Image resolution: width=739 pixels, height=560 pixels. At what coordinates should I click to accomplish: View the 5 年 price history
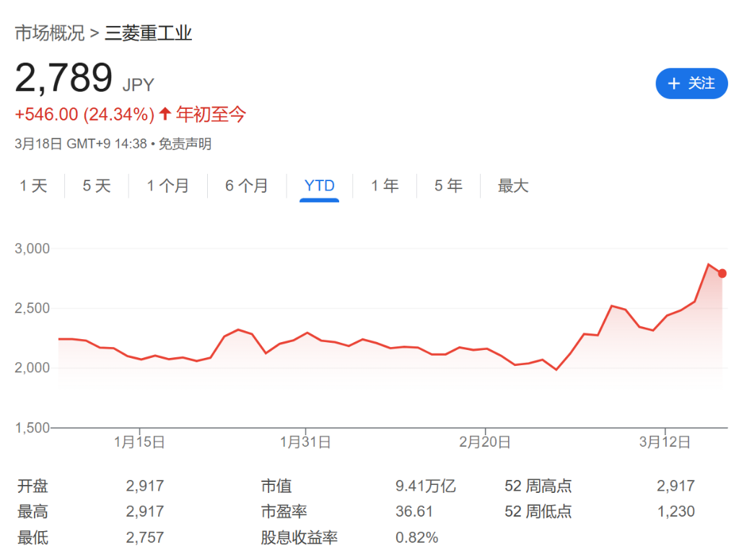pos(448,186)
